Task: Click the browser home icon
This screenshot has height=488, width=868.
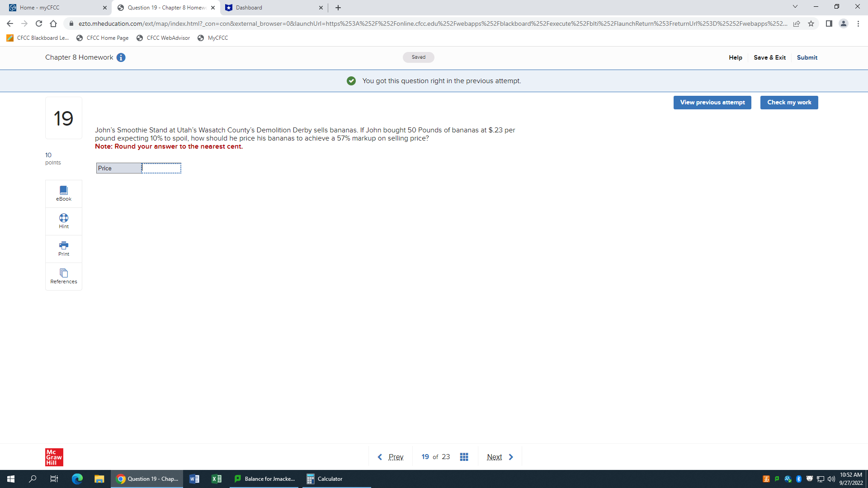Action: 53,23
